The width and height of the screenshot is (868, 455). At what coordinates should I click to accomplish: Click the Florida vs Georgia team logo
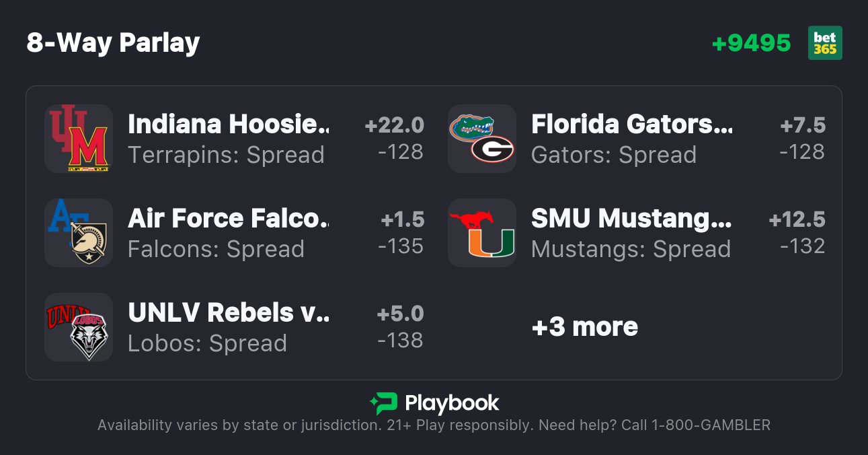481,139
